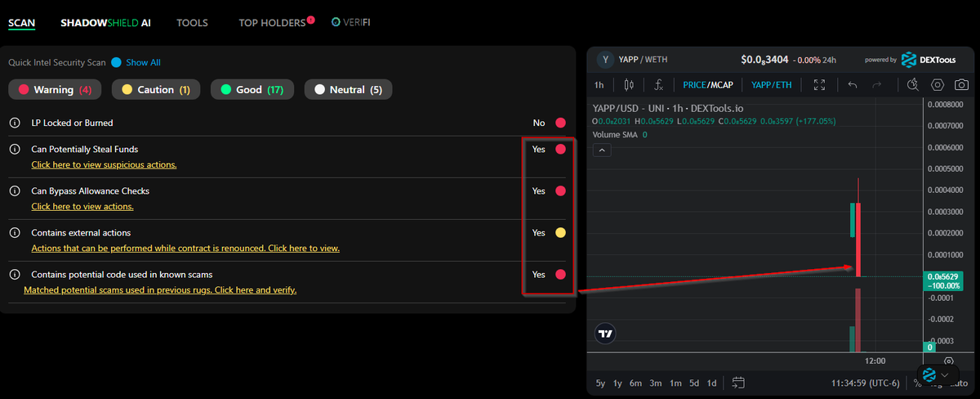The width and height of the screenshot is (980, 399).
Task: Click here to view suspicious actions link
Action: [x=104, y=164]
